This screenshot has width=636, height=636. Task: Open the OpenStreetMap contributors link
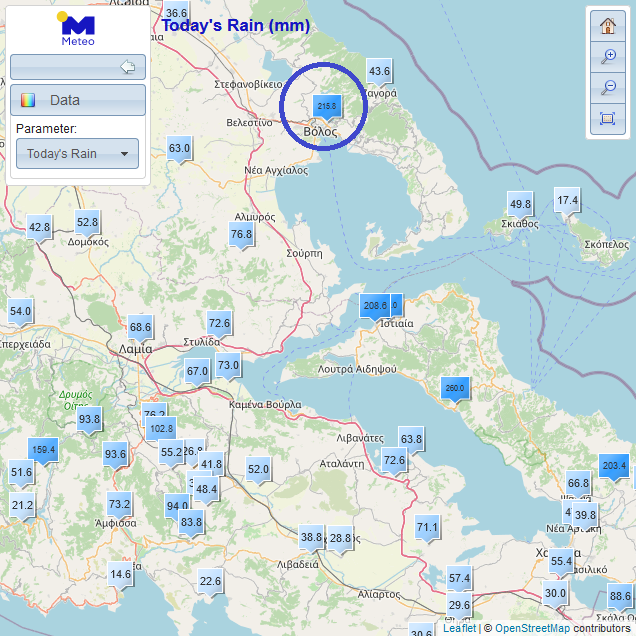(x=531, y=628)
